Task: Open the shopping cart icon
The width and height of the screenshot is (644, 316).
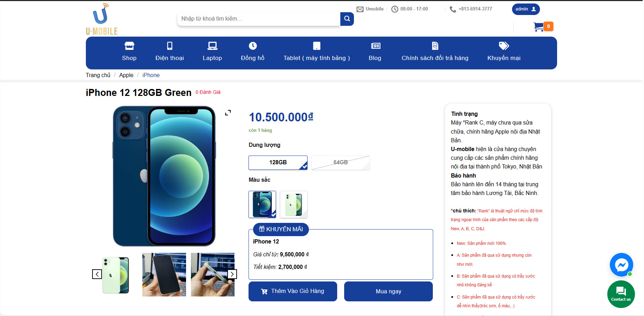Action: (539, 27)
